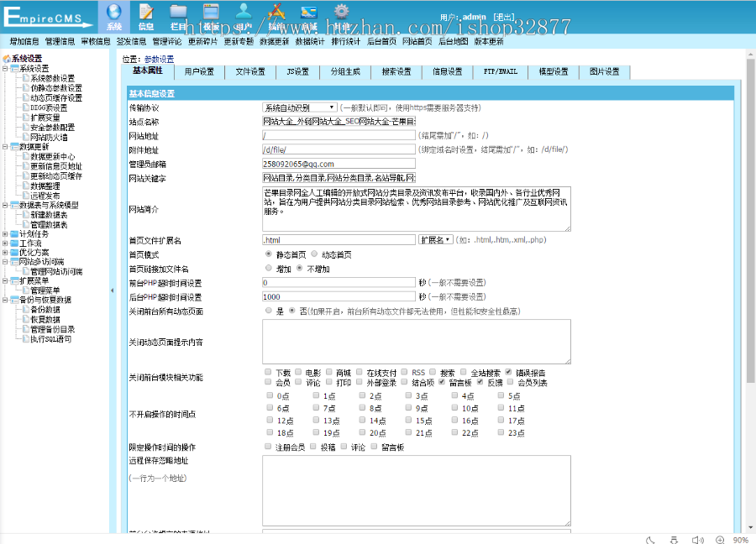Click folder icon next to 工作流
Image resolution: width=756 pixels, height=544 pixels.
coord(14,243)
